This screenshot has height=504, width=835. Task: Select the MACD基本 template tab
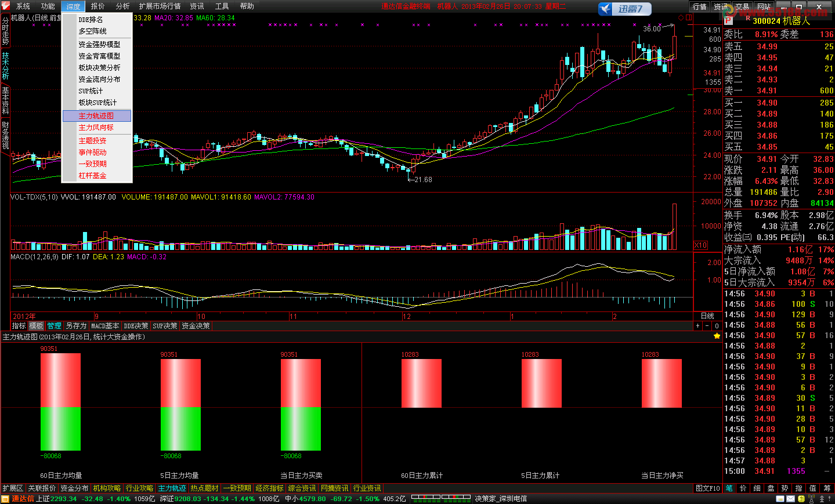coord(105,326)
